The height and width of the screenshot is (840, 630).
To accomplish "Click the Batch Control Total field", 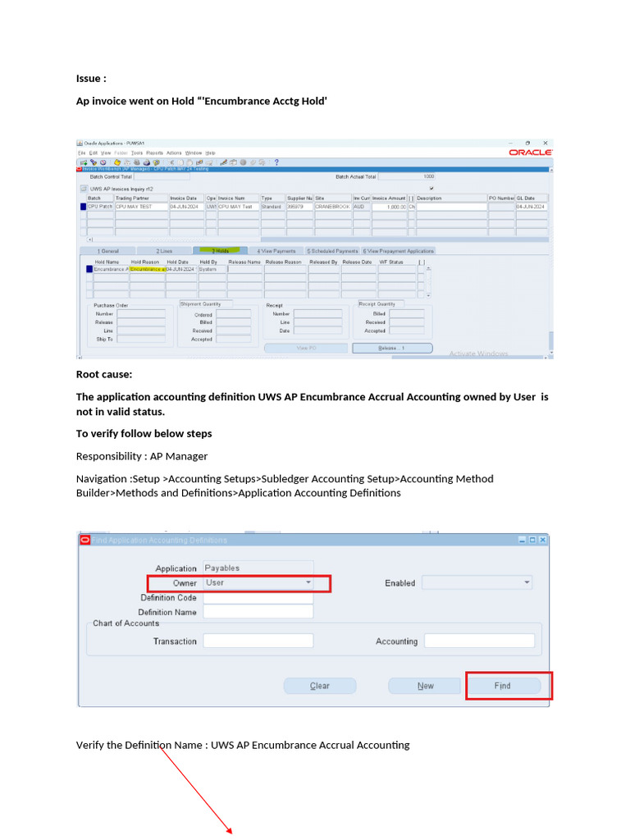I will pos(162,177).
